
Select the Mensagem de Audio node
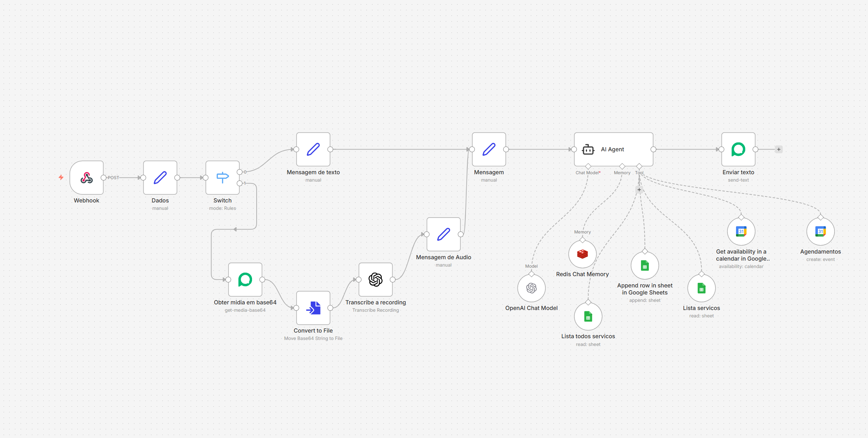tap(443, 234)
